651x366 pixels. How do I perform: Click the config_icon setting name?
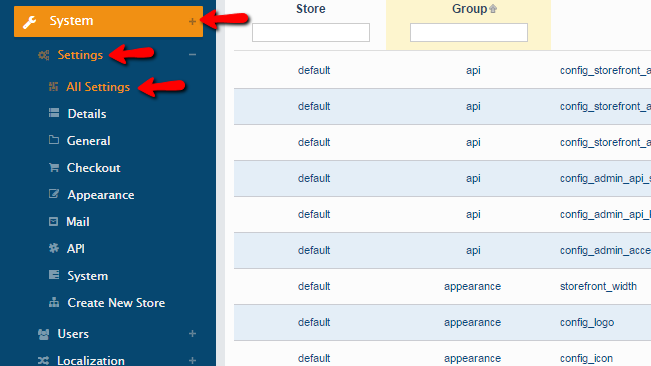pyautogui.click(x=586, y=358)
